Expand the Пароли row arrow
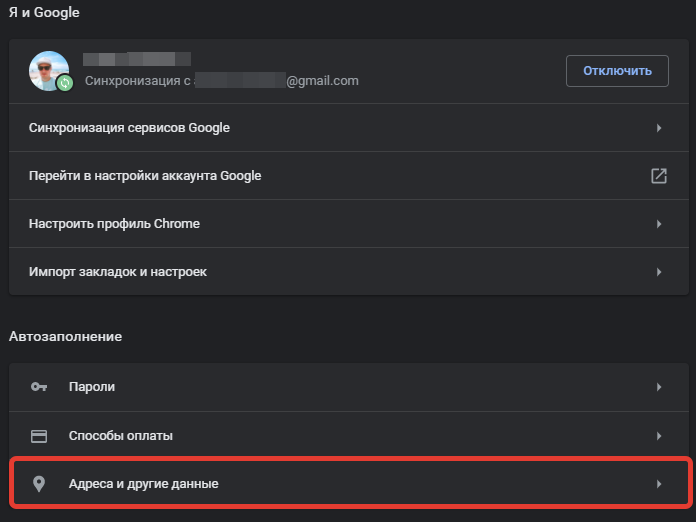 coord(659,387)
